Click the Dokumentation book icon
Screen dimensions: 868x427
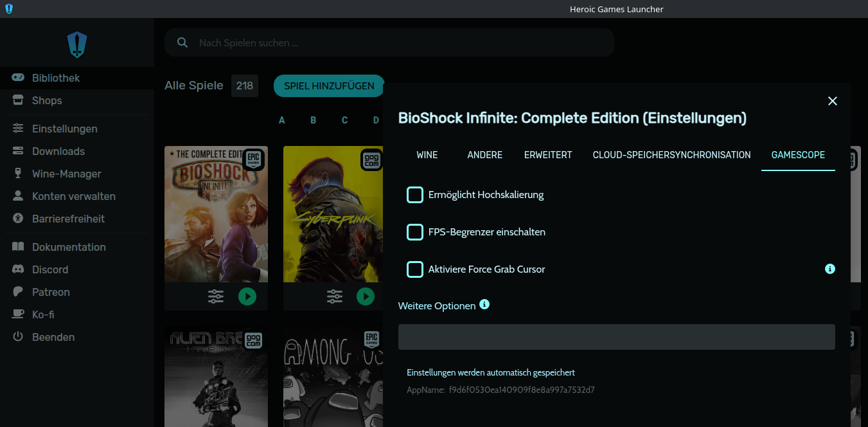[x=18, y=247]
